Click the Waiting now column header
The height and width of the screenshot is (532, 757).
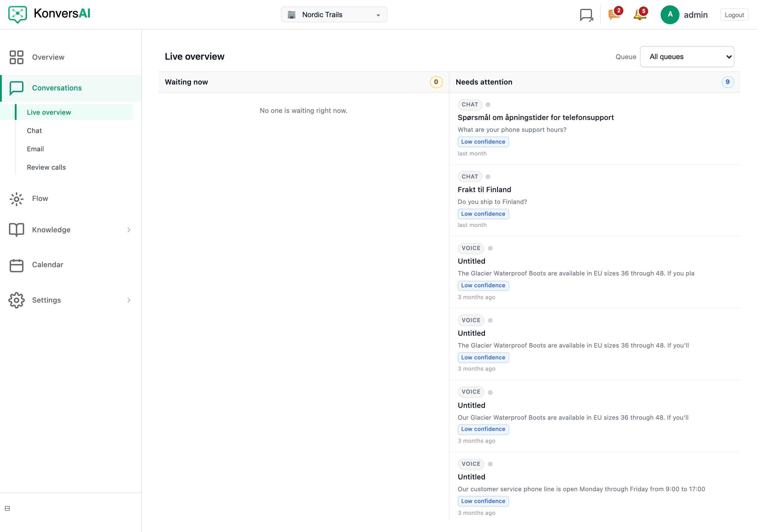[303, 82]
